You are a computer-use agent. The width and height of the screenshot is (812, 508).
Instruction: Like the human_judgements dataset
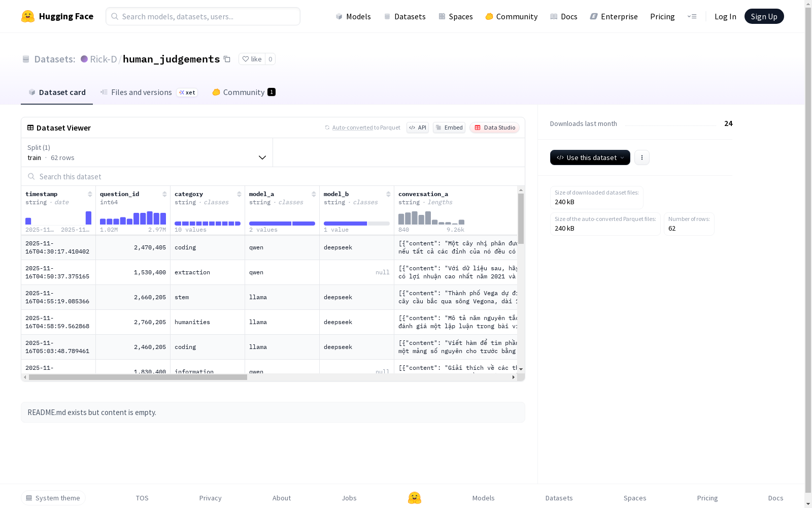click(252, 59)
